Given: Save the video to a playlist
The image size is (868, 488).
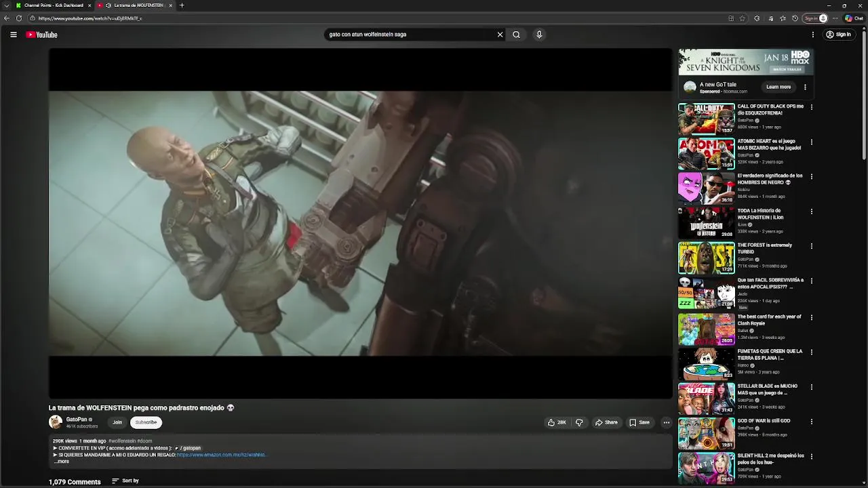Looking at the screenshot, I should pos(639,422).
